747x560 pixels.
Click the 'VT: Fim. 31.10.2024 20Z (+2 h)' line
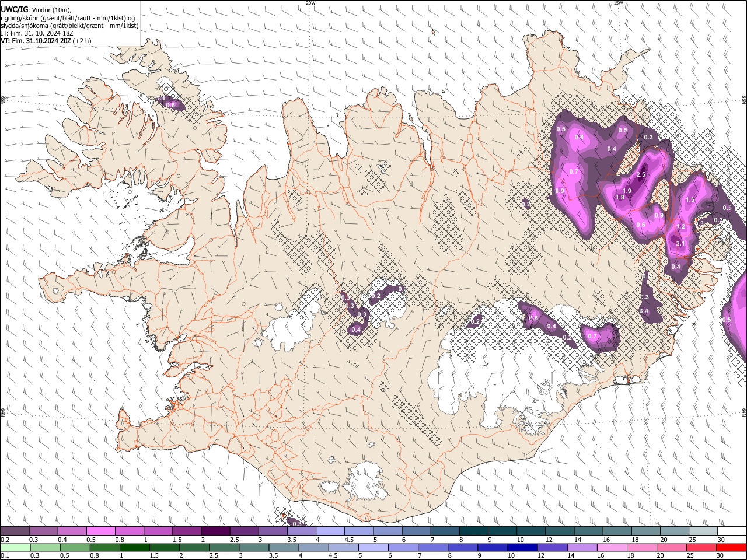(46, 41)
